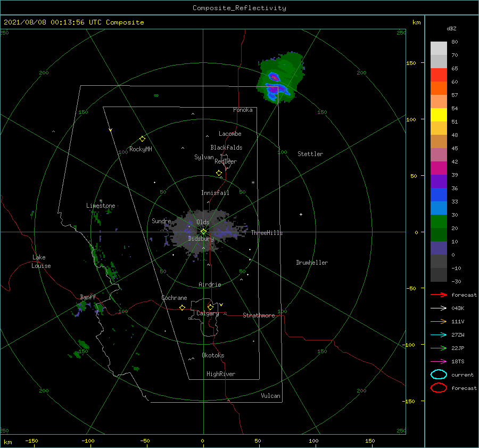Click the light blue 30–33 dBZ swatch
This screenshot has width=479, height=448.
click(x=439, y=208)
